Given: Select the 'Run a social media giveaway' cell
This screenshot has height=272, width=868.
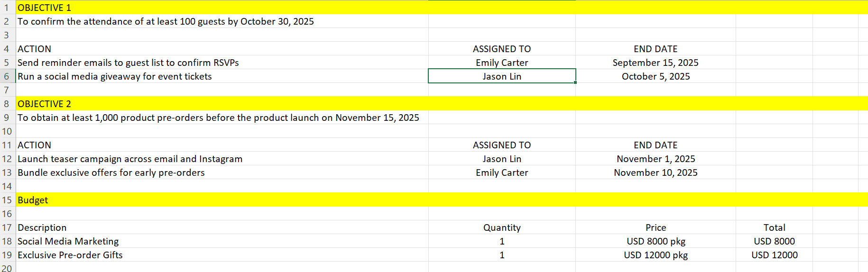Looking at the screenshot, I should [x=114, y=76].
